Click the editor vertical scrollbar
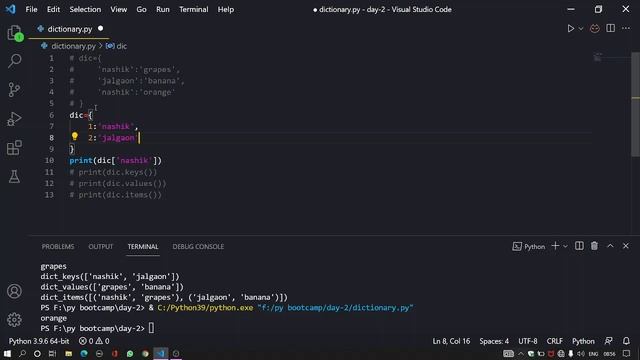 (636, 104)
